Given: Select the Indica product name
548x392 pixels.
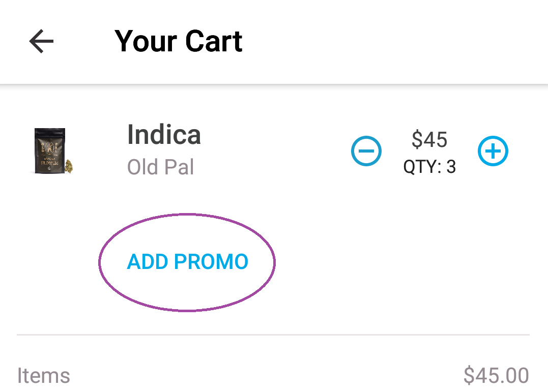Looking at the screenshot, I should coord(164,135).
